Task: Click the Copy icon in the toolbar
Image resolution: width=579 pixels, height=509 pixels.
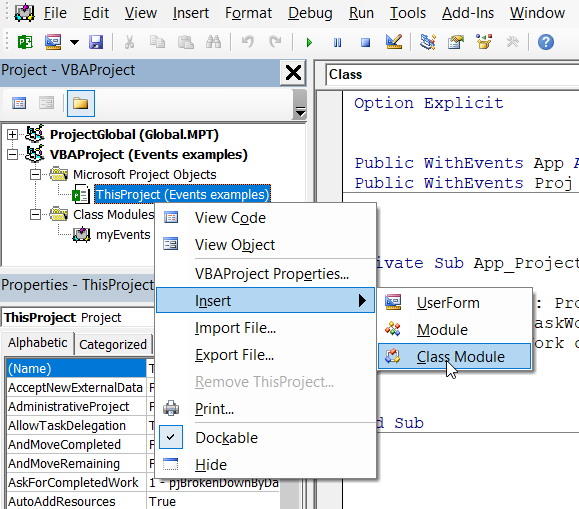Action: pyautogui.click(x=157, y=42)
